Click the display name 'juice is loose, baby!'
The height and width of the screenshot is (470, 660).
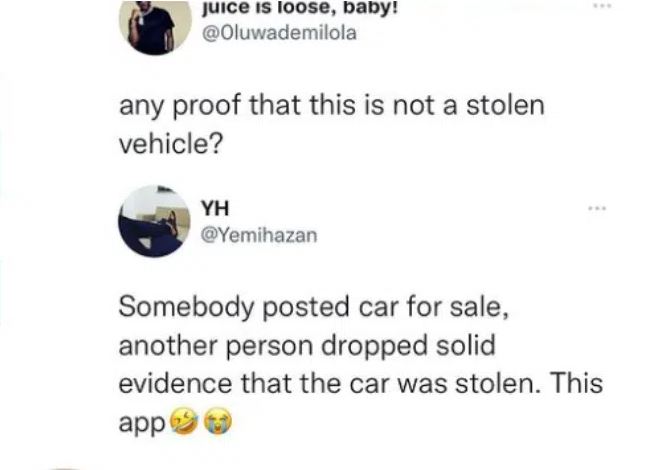tap(300, 8)
